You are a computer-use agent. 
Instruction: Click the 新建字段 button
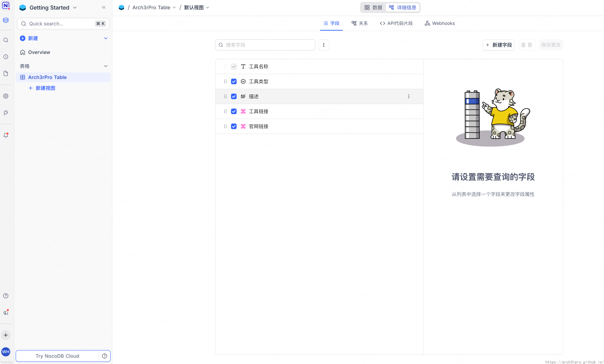click(x=499, y=45)
